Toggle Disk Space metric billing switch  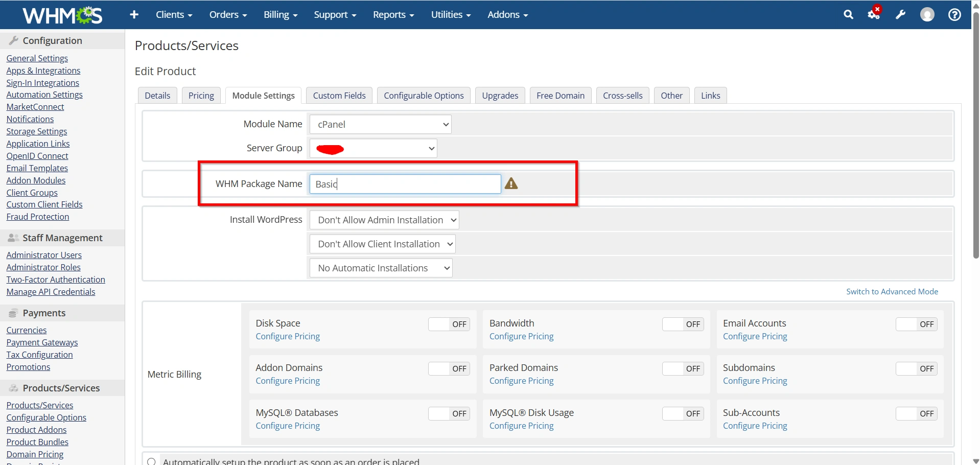(x=449, y=324)
